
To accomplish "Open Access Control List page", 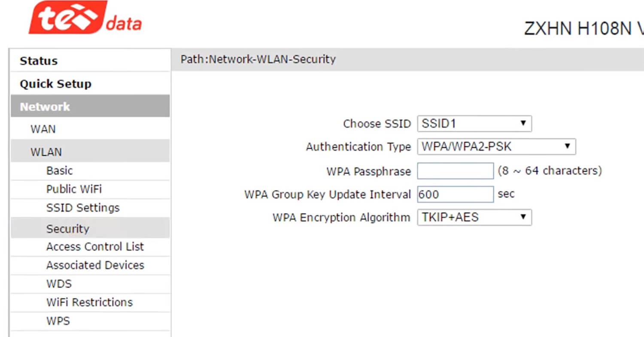I will (95, 247).
